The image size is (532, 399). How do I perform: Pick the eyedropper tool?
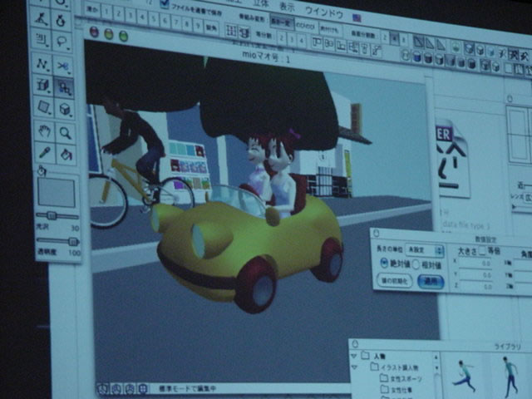pyautogui.click(x=43, y=153)
